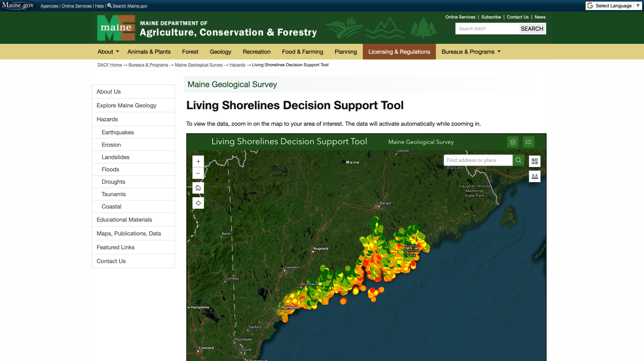This screenshot has width=644, height=361.
Task: Open the Geology menu item
Action: pos(220,52)
